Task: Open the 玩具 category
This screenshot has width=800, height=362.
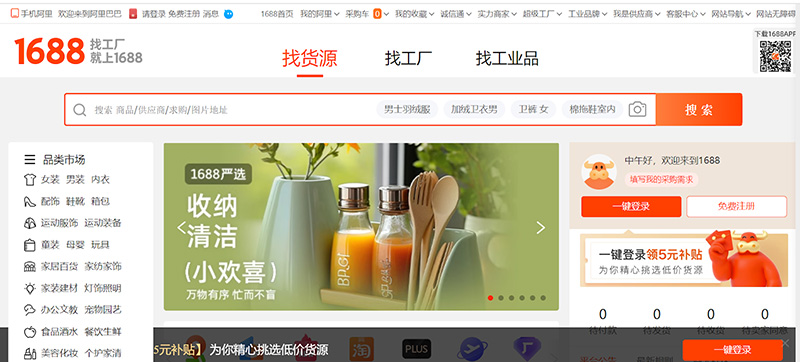Action: click(101, 245)
